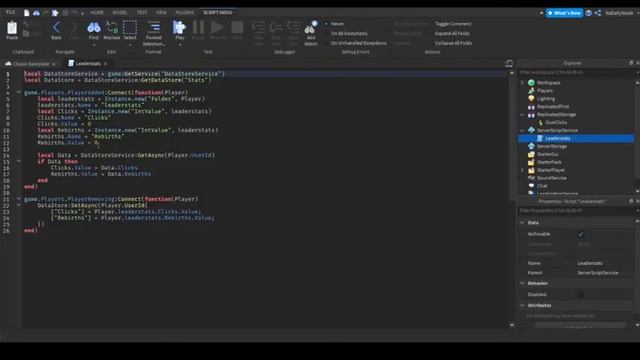The height and width of the screenshot is (360, 640).
Task: Click the SoundService icon in Explorer
Action: (531, 178)
